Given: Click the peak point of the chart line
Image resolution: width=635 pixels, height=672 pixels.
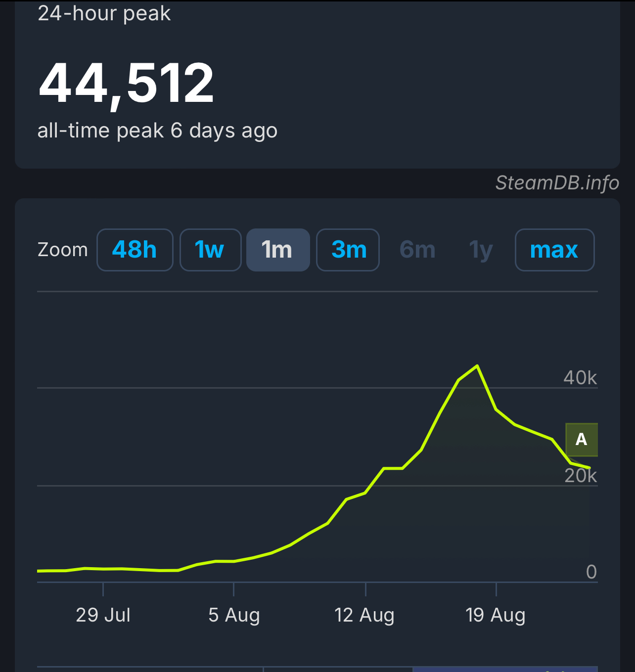Looking at the screenshot, I should coord(477,366).
